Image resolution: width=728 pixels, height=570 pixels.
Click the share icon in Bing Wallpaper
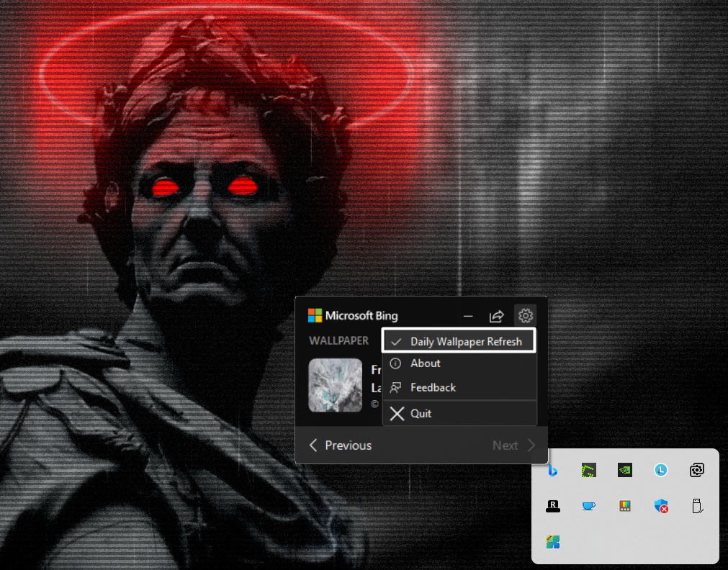click(x=496, y=316)
